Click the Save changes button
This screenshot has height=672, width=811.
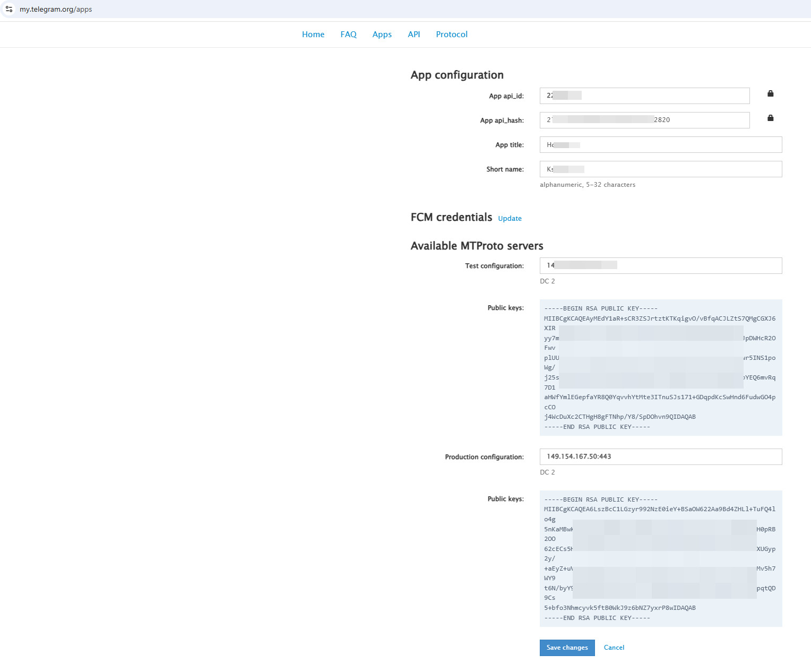pos(567,648)
